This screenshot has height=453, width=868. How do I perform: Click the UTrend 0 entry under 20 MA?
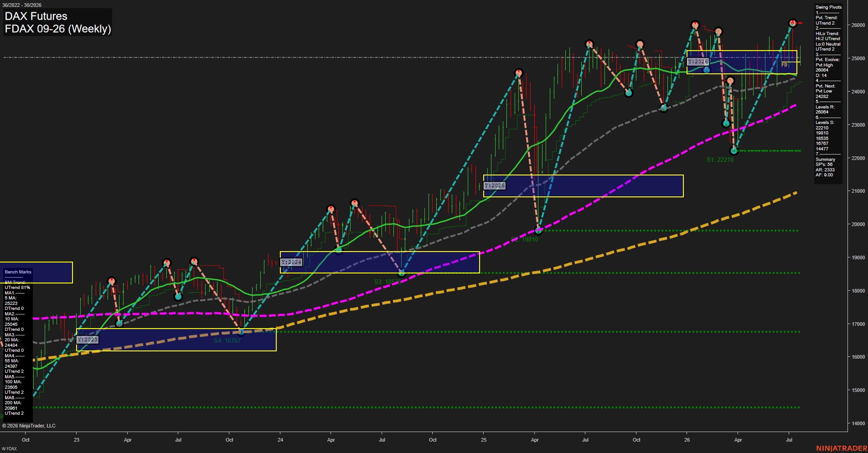(x=14, y=350)
